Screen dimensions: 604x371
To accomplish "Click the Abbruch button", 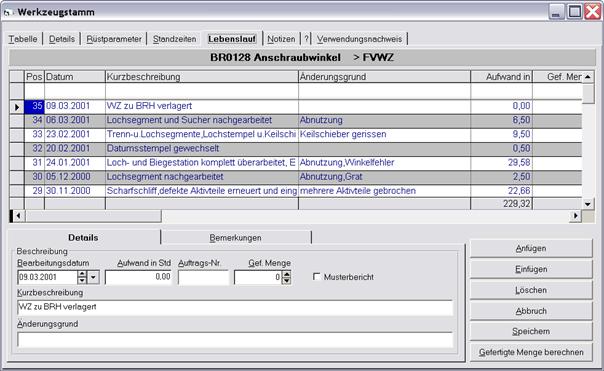I will [531, 311].
